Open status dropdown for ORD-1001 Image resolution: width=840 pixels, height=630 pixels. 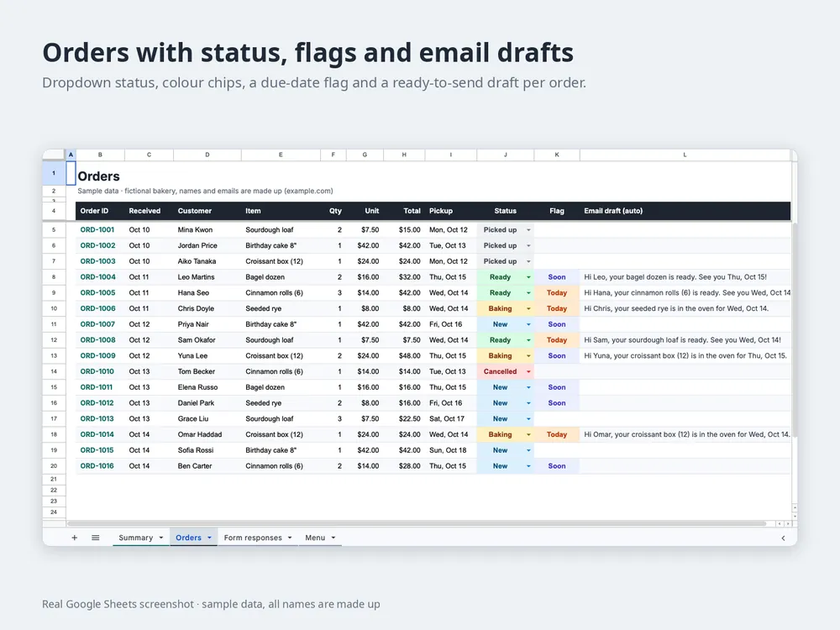528,230
